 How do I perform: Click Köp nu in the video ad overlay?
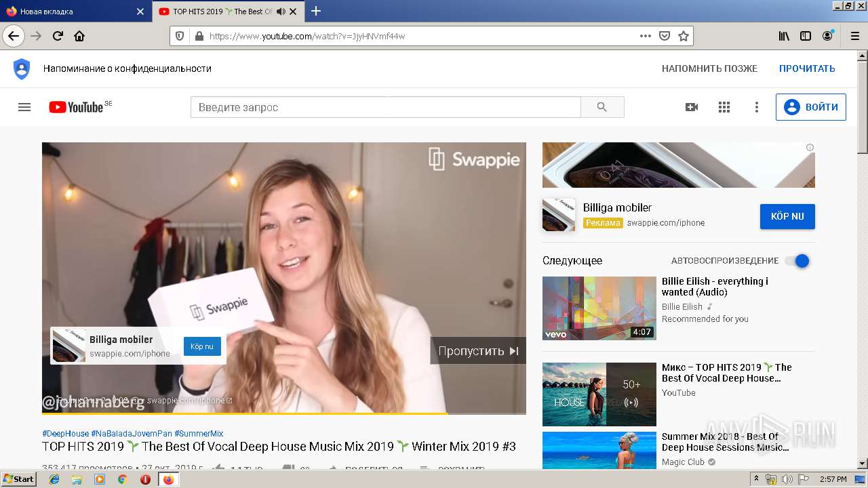click(202, 346)
